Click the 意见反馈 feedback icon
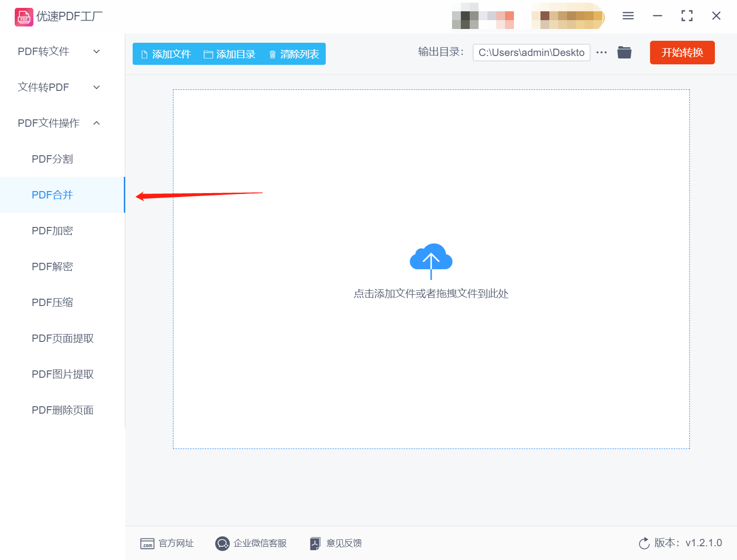Viewport: 737px width, 560px height. [315, 543]
